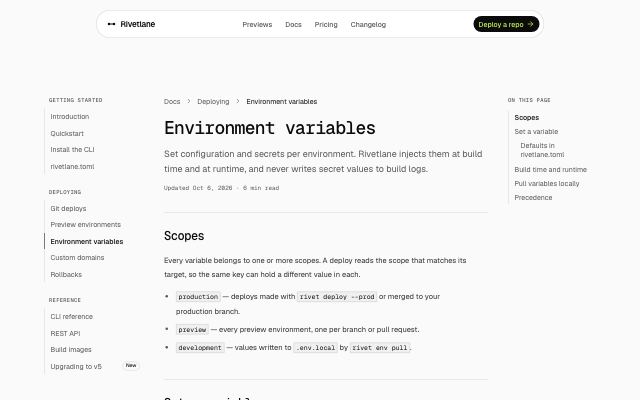Click the Environment variables page title
The height and width of the screenshot is (400, 640).
click(x=270, y=128)
